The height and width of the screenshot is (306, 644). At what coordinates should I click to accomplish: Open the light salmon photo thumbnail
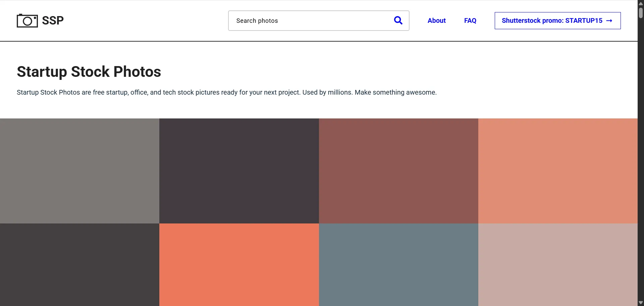[558, 171]
